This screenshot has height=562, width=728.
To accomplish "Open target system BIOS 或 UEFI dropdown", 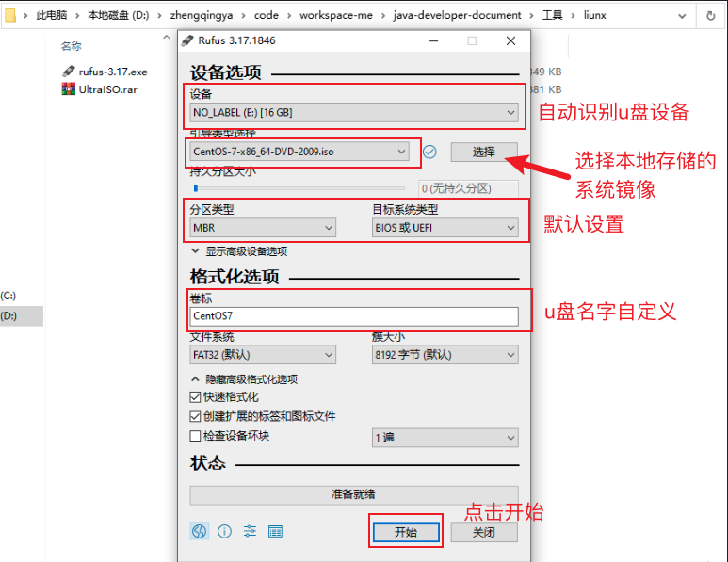I will 445,228.
